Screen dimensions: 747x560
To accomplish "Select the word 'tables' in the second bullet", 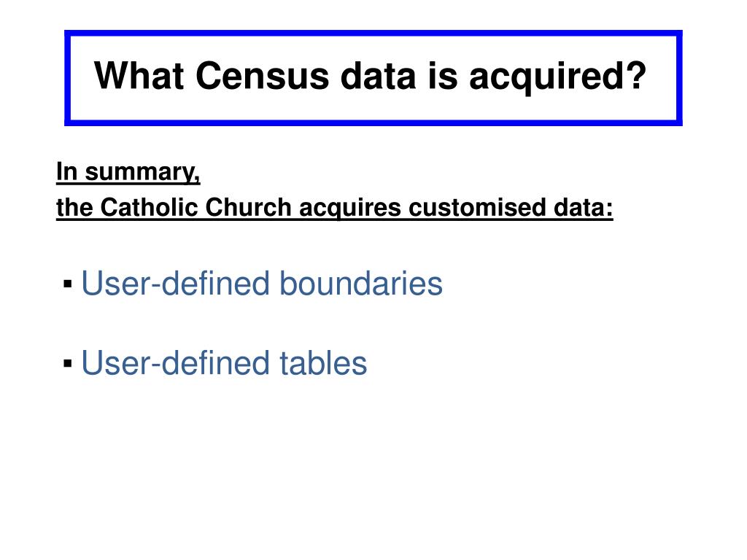I will click(x=323, y=363).
